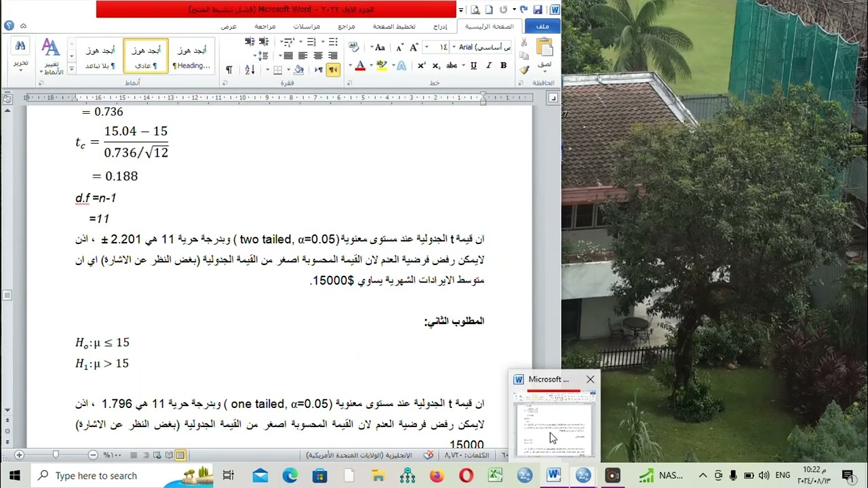Toggle Italic formatting button
868x488 pixels.
[x=488, y=66]
